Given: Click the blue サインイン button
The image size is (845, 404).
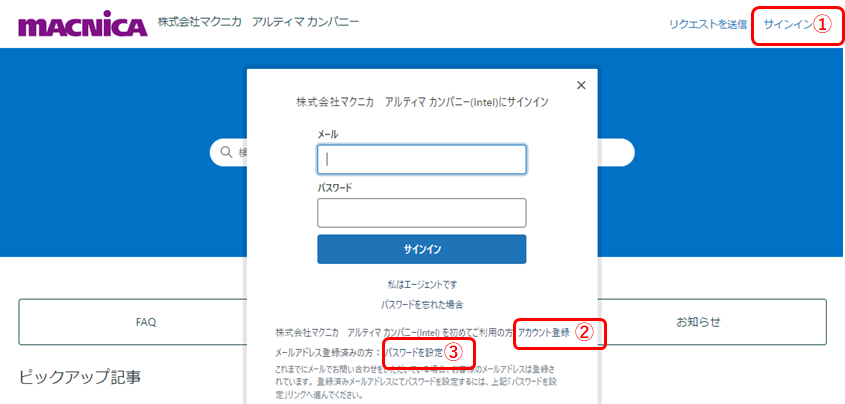Looking at the screenshot, I should coord(421,249).
